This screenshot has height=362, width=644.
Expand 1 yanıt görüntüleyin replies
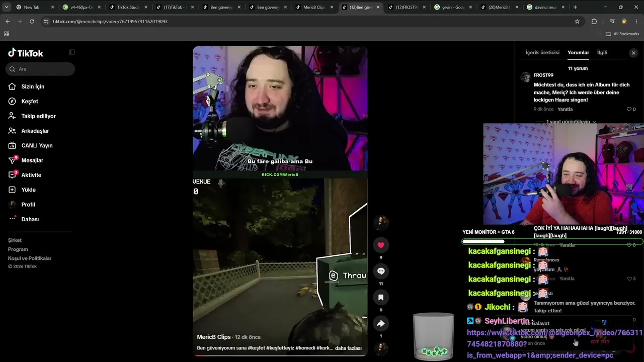(571, 122)
